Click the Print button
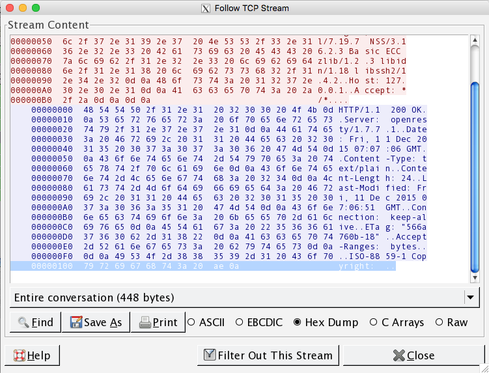The height and width of the screenshot is (373, 489). click(158, 322)
